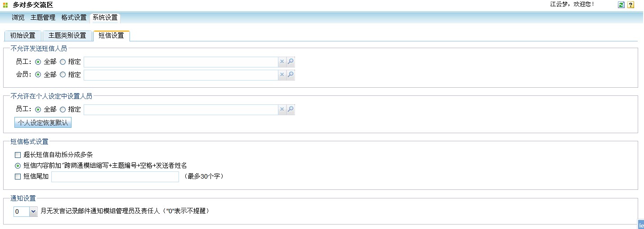Check the 短信尾加 option
Viewport: 644px width, 229px height.
point(18,177)
